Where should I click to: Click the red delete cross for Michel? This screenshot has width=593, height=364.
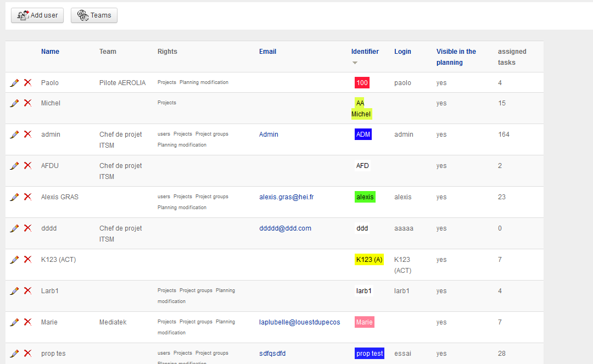(27, 103)
